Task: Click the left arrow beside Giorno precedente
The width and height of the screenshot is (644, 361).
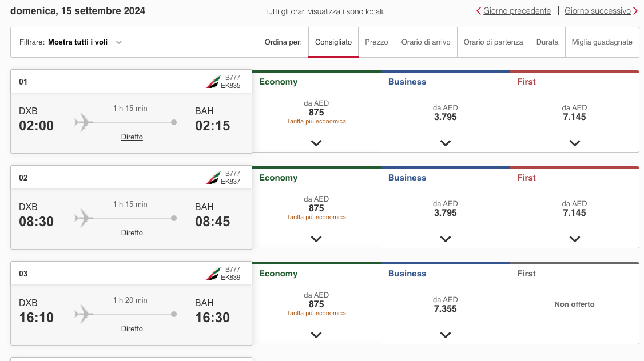Action: click(479, 11)
